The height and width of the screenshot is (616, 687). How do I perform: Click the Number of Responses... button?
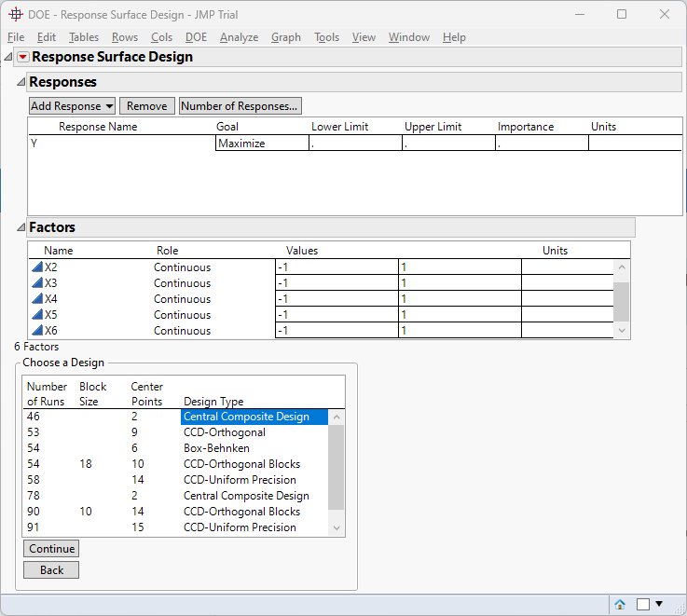pos(240,106)
